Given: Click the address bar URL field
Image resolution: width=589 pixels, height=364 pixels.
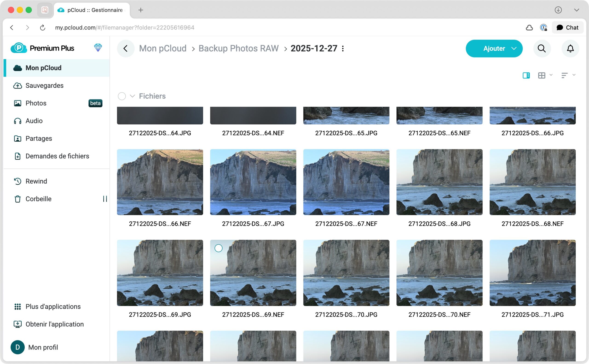Looking at the screenshot, I should tap(124, 28).
